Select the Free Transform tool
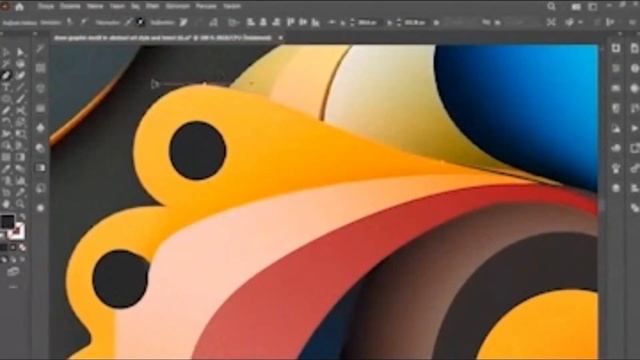This screenshot has width=640, height=360. [x=20, y=134]
